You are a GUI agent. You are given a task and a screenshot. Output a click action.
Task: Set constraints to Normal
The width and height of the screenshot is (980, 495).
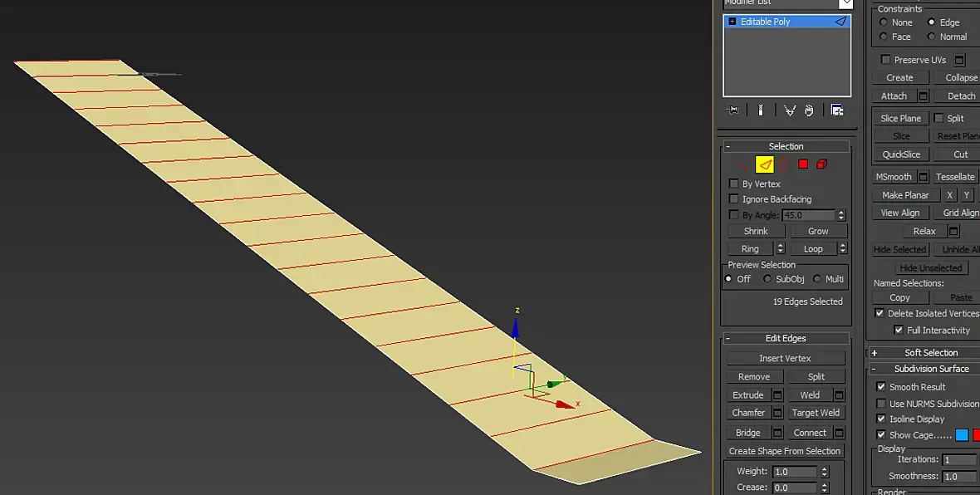[931, 37]
